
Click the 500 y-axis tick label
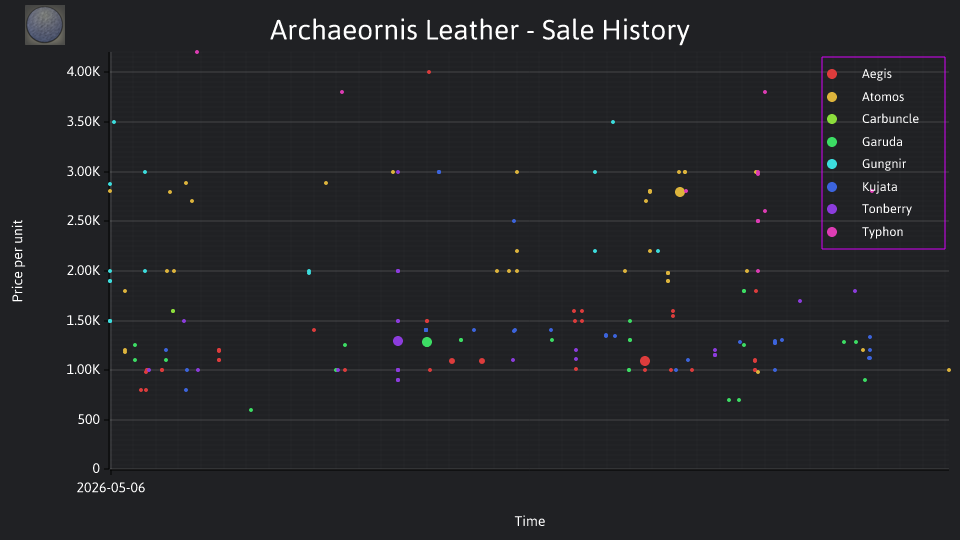pyautogui.click(x=88, y=419)
